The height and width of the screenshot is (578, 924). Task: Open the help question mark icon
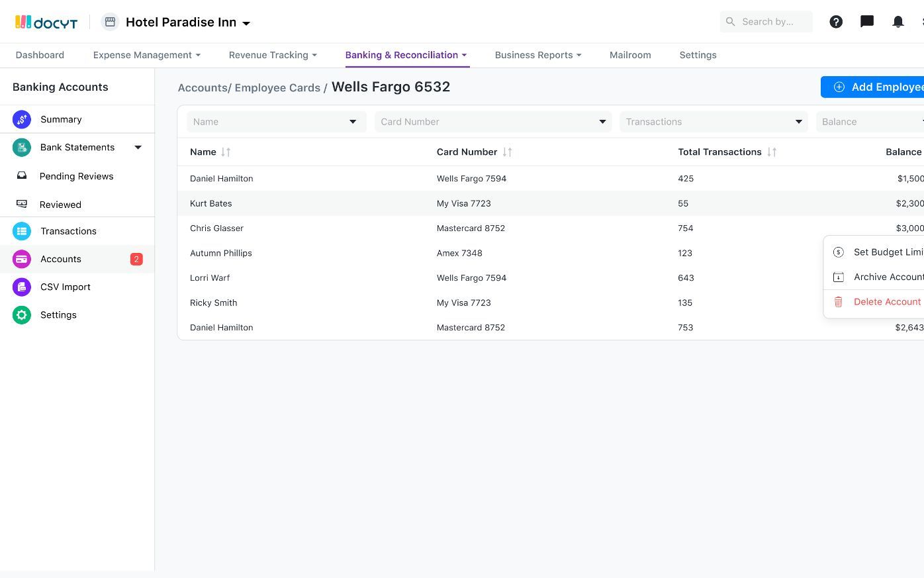pyautogui.click(x=836, y=22)
